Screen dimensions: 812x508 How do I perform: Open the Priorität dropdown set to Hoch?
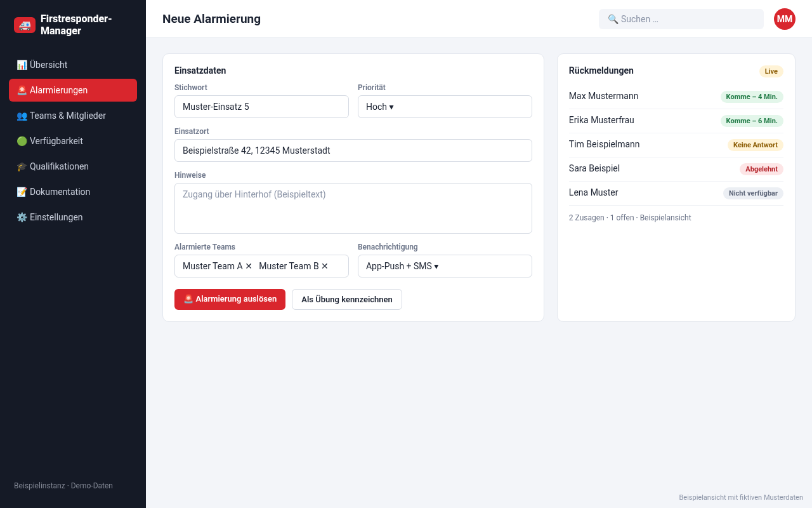(x=445, y=107)
